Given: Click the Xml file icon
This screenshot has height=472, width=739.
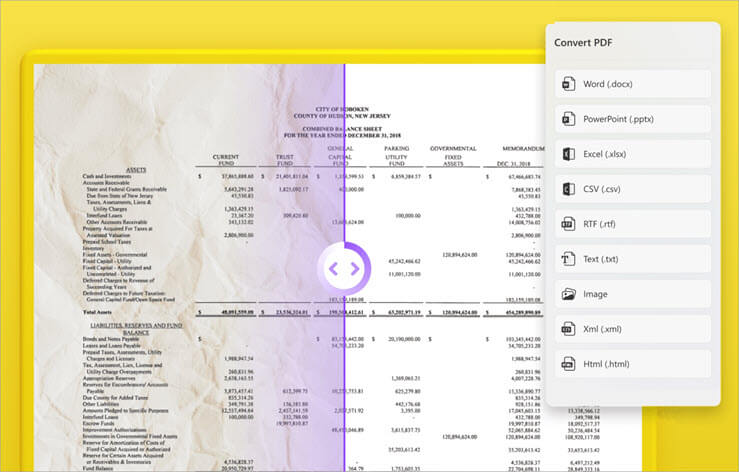Looking at the screenshot, I should coord(568,329).
